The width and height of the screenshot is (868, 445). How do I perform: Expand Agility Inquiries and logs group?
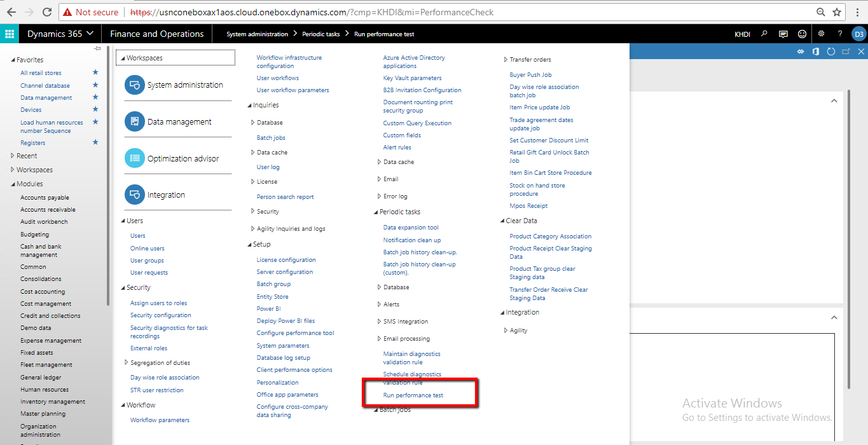[252, 229]
